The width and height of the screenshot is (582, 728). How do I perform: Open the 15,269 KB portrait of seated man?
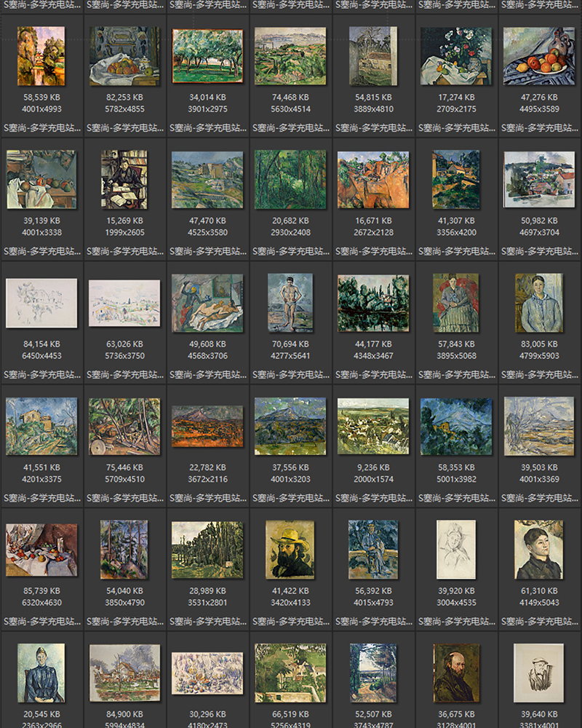[124, 178]
